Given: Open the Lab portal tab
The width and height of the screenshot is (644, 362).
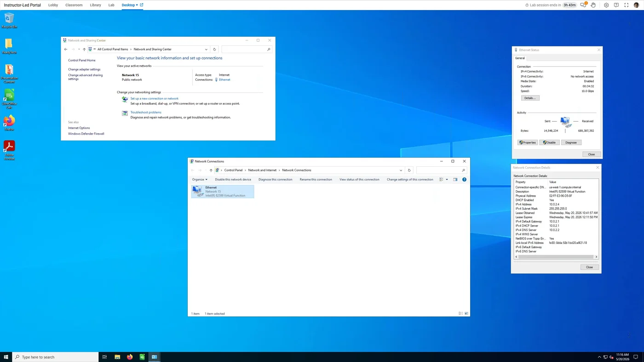Looking at the screenshot, I should click(x=111, y=5).
